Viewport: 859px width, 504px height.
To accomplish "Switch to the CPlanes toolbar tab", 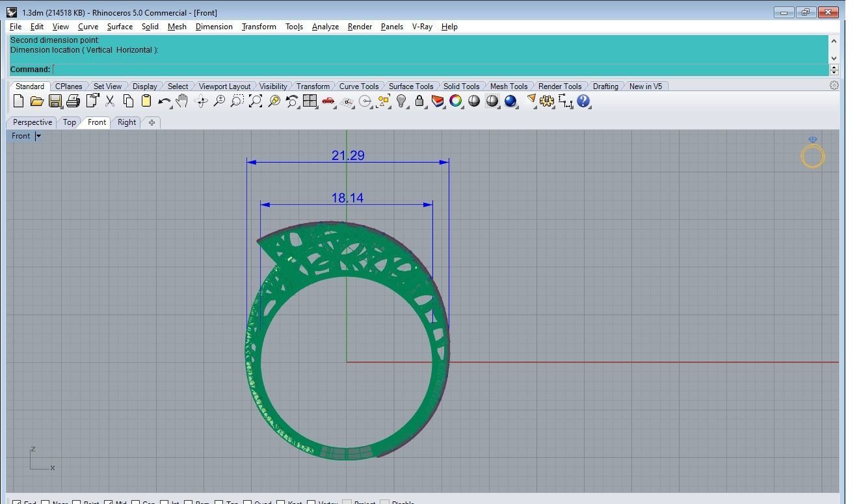I will pyautogui.click(x=68, y=86).
